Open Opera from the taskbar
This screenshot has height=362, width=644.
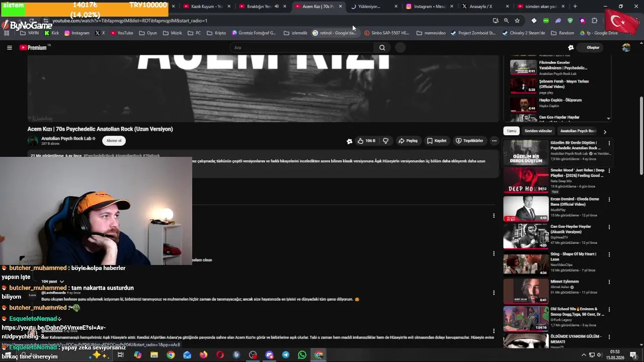[220, 355]
